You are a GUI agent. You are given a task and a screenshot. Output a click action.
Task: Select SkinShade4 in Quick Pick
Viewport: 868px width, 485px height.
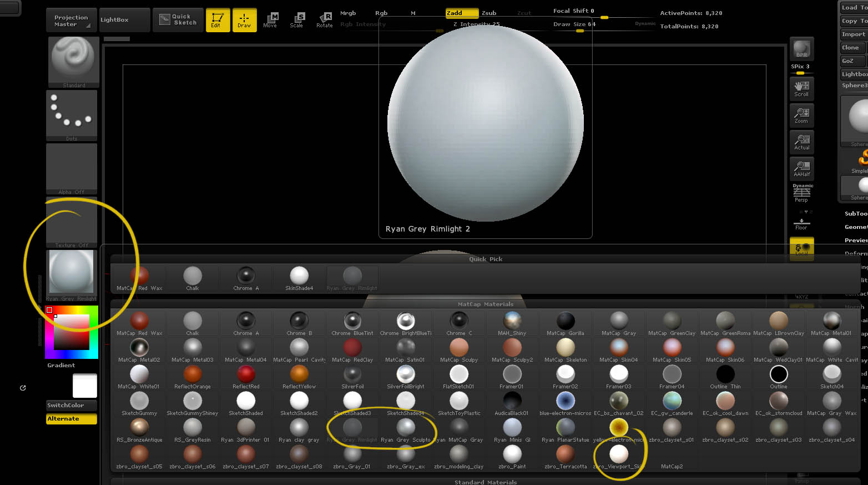click(x=299, y=278)
